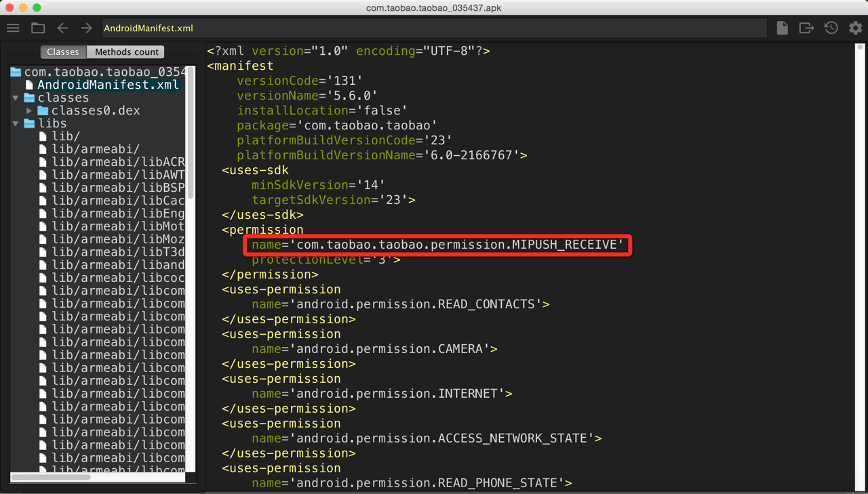Click the </permission> closing tag

pos(271,274)
